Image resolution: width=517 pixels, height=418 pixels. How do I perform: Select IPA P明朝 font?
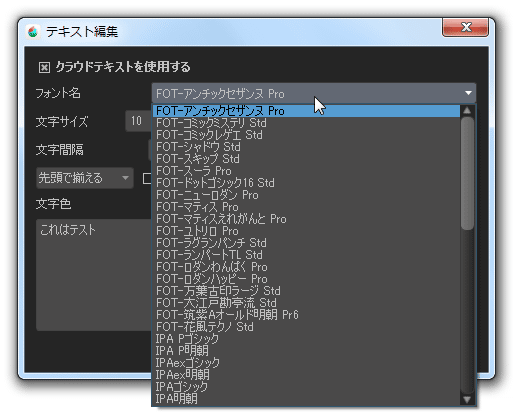click(306, 351)
